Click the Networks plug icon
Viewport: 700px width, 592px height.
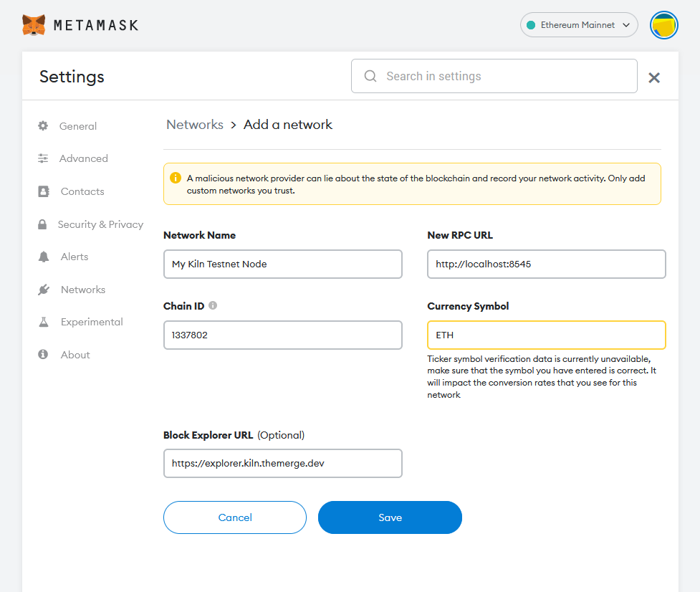point(43,290)
